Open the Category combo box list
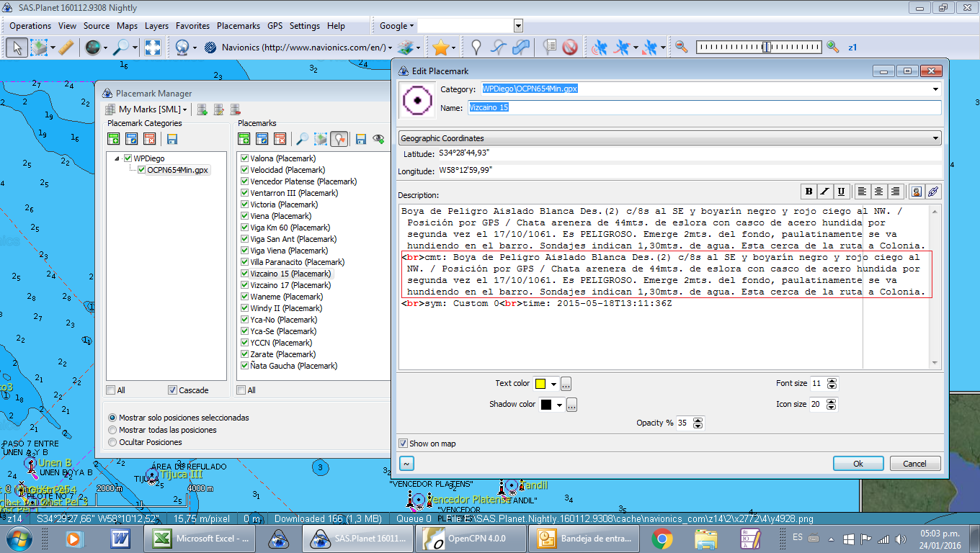 click(935, 89)
